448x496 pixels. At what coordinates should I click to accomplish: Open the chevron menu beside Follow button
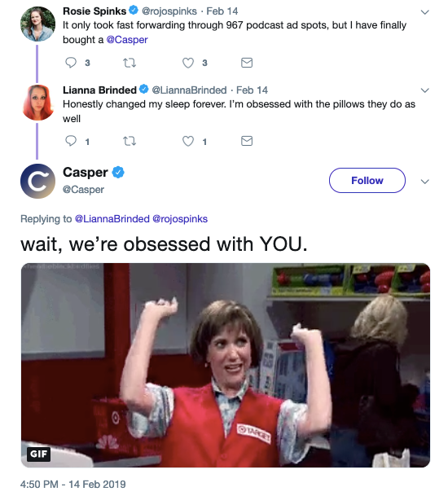[x=424, y=182]
